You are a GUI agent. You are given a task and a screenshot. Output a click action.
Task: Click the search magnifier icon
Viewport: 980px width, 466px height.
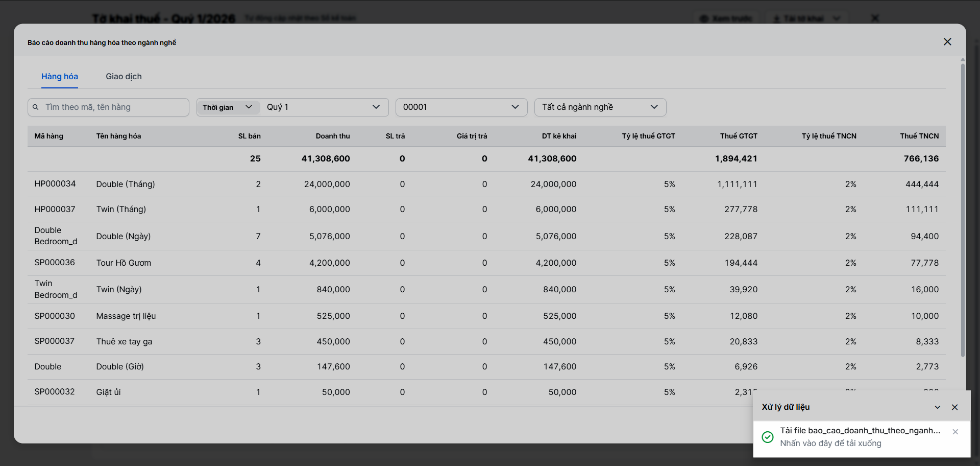click(x=36, y=107)
